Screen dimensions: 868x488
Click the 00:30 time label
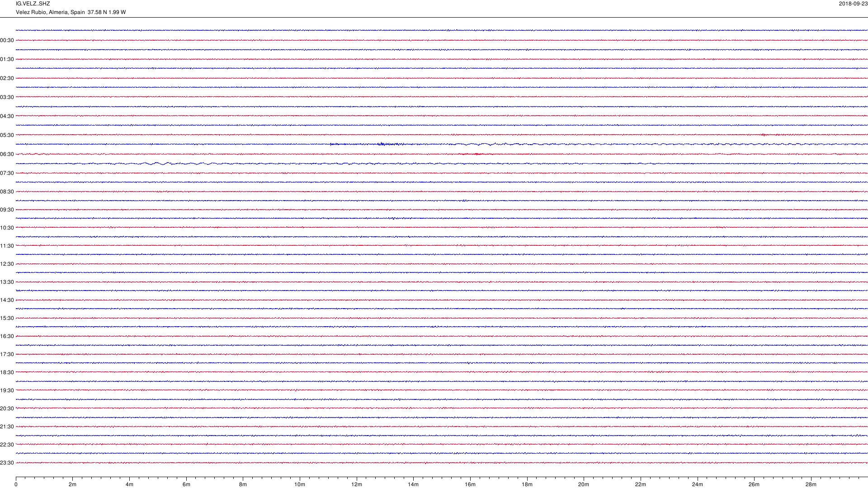tap(7, 40)
